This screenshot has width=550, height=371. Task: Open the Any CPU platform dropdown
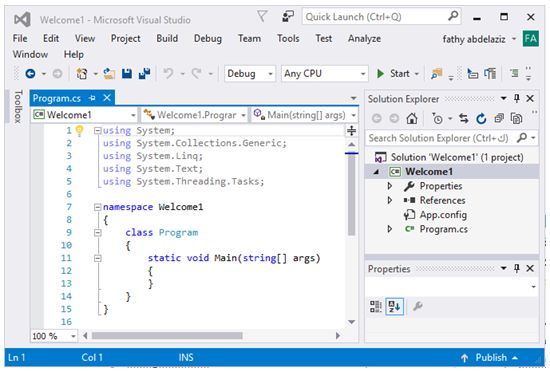[x=324, y=74]
